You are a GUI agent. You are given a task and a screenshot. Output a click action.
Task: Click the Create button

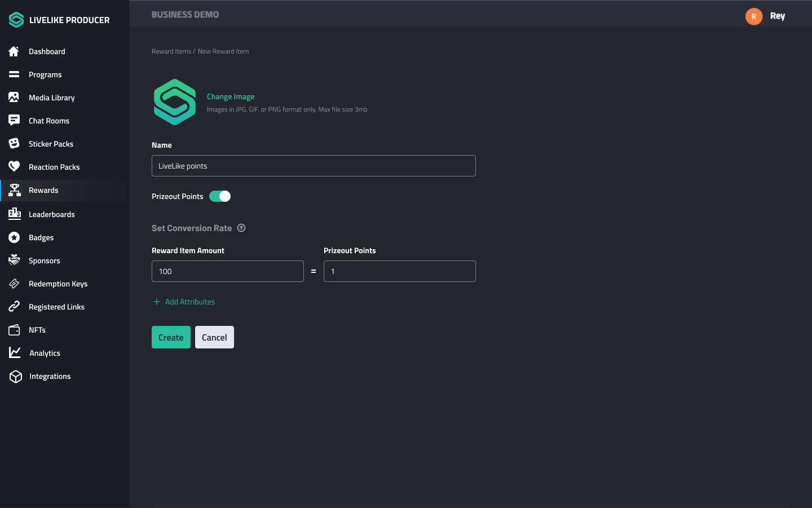pos(171,337)
